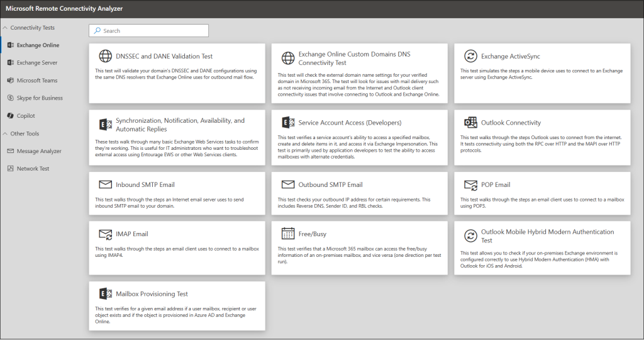Click the envelope sync icon on POP Email

click(470, 185)
